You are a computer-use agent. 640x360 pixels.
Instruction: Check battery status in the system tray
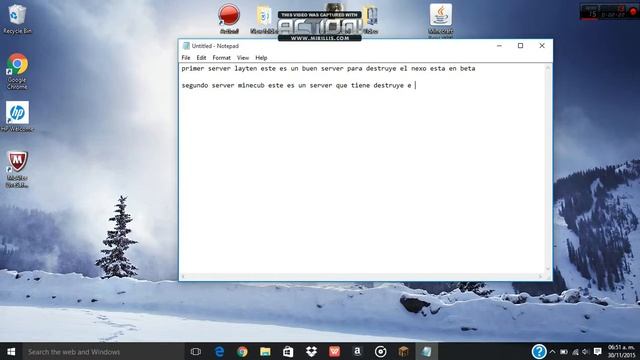tap(564, 351)
